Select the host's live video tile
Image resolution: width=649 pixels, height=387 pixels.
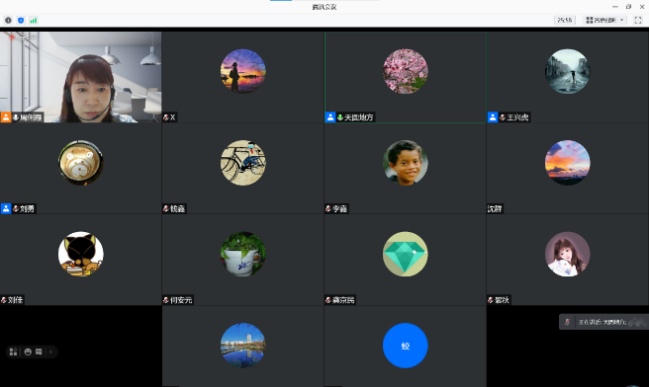[x=81, y=77]
